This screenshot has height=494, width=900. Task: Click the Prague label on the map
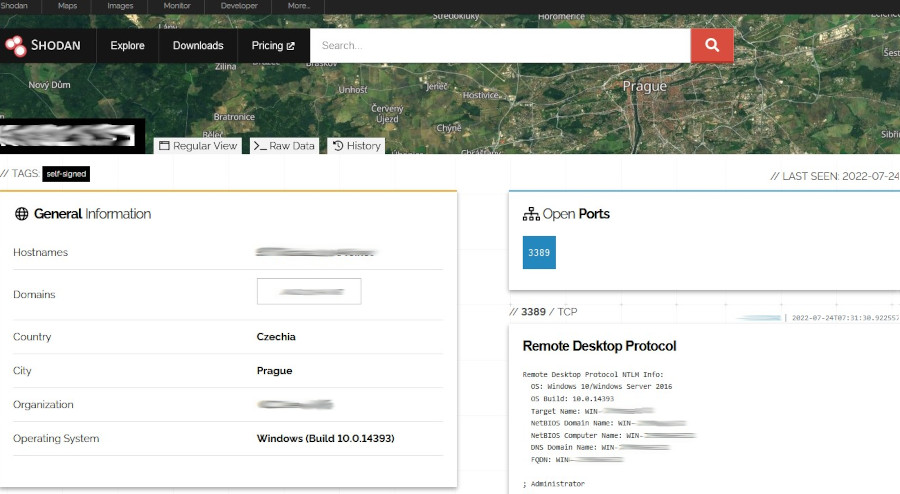[x=645, y=87]
